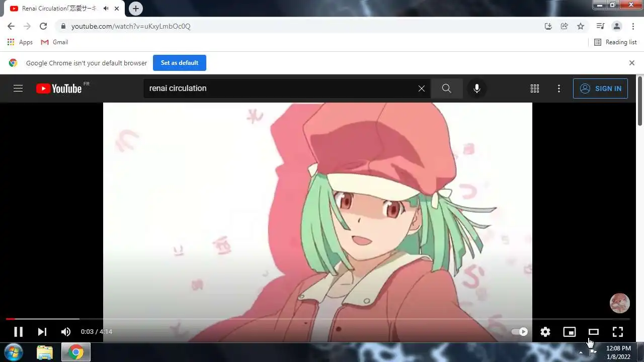Activate the miniplayer icon
644x362 pixels.
(x=570, y=332)
